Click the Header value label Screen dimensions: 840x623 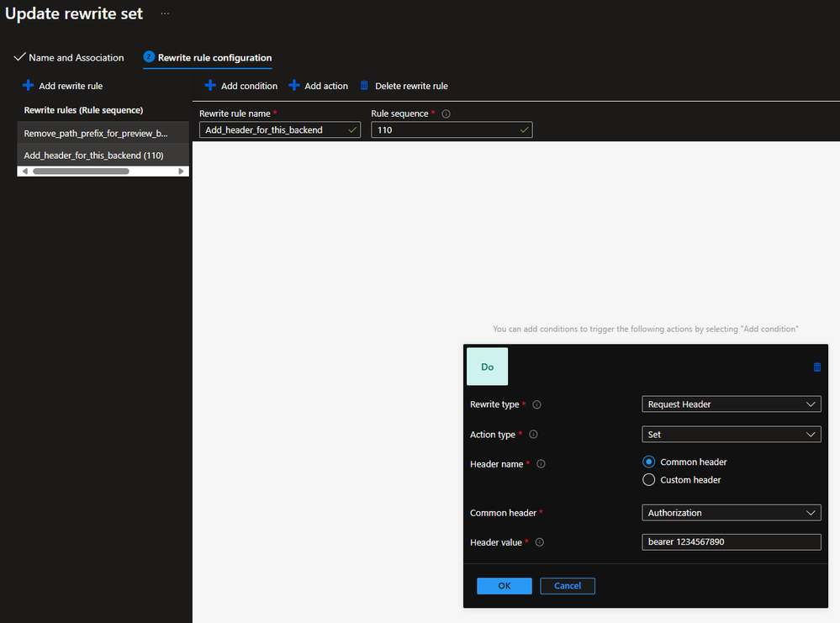tap(495, 542)
